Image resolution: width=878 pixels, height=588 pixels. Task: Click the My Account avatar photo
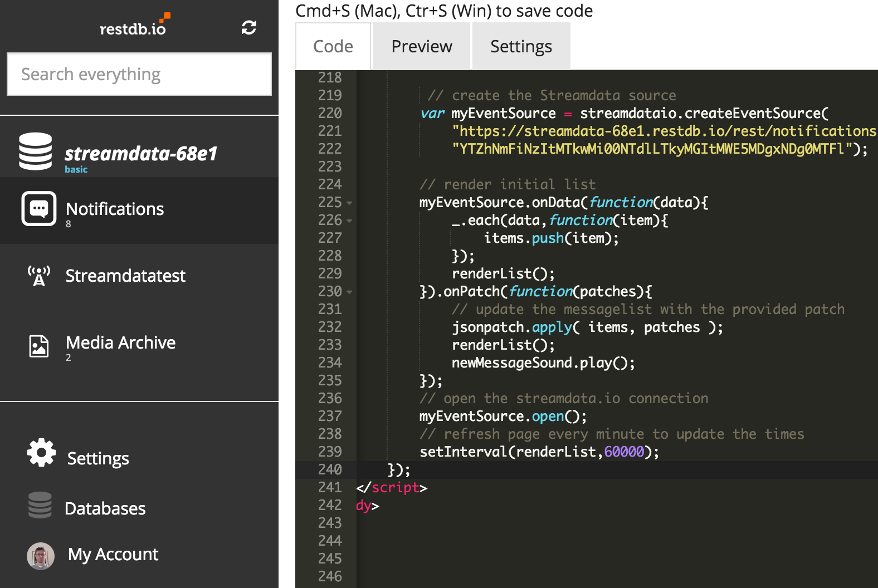(x=41, y=556)
